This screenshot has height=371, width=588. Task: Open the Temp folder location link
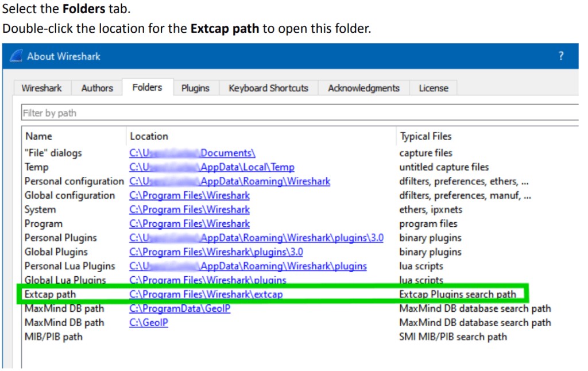coord(212,167)
